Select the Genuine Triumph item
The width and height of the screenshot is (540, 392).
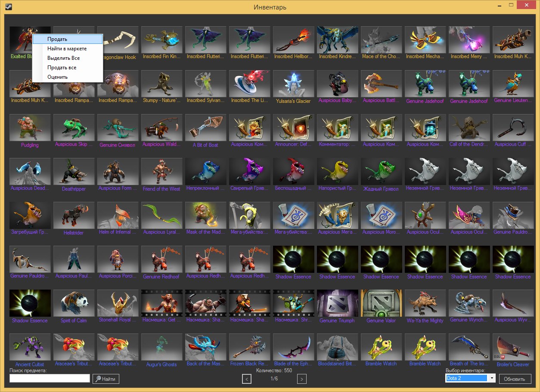[x=338, y=303]
